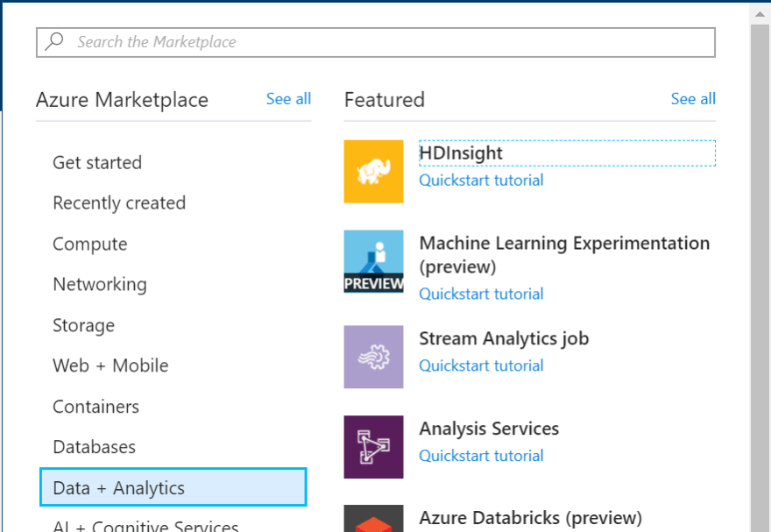This screenshot has width=771, height=532.
Task: Open See all for Azure Marketplace
Action: (288, 99)
